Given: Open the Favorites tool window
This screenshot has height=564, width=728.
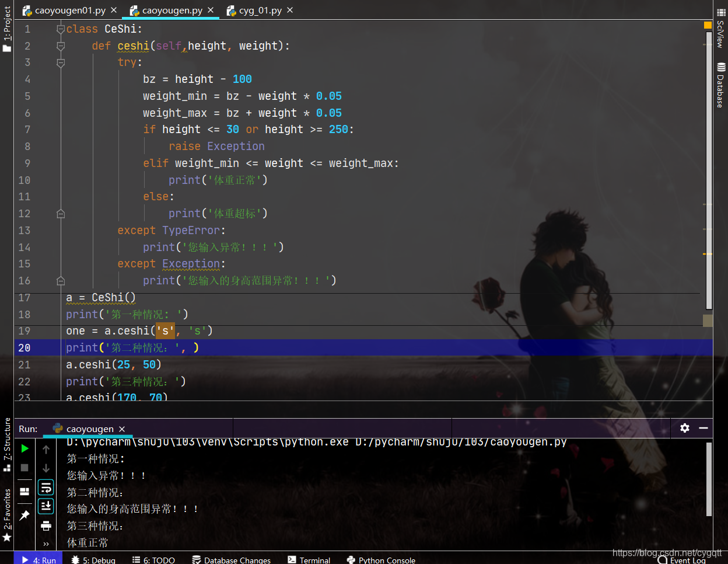Looking at the screenshot, I should point(6,515).
